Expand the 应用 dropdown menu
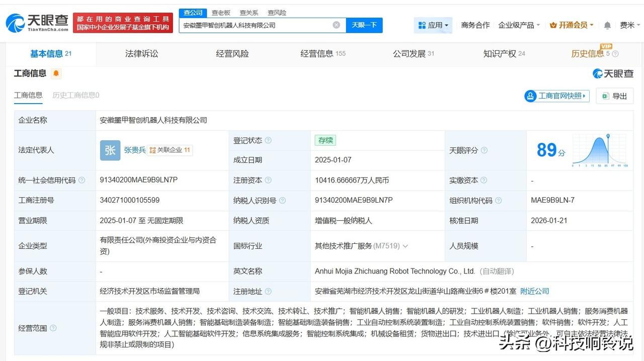644x361 pixels. click(x=433, y=25)
